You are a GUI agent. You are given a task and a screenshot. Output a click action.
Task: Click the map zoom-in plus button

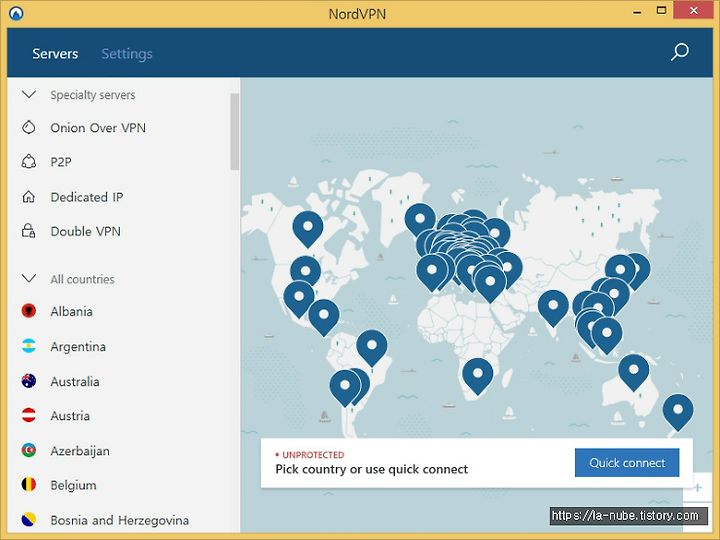tap(698, 488)
